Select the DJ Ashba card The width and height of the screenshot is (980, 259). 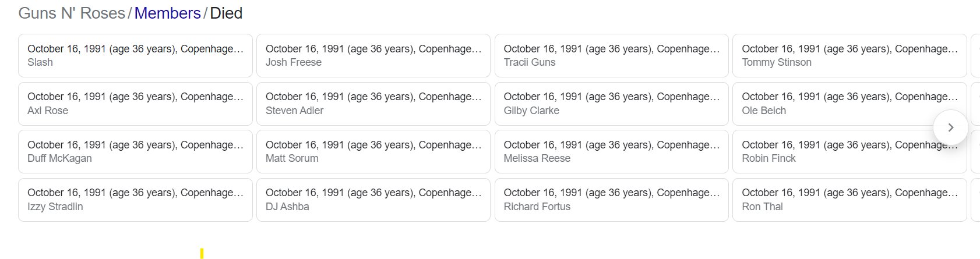tap(373, 200)
